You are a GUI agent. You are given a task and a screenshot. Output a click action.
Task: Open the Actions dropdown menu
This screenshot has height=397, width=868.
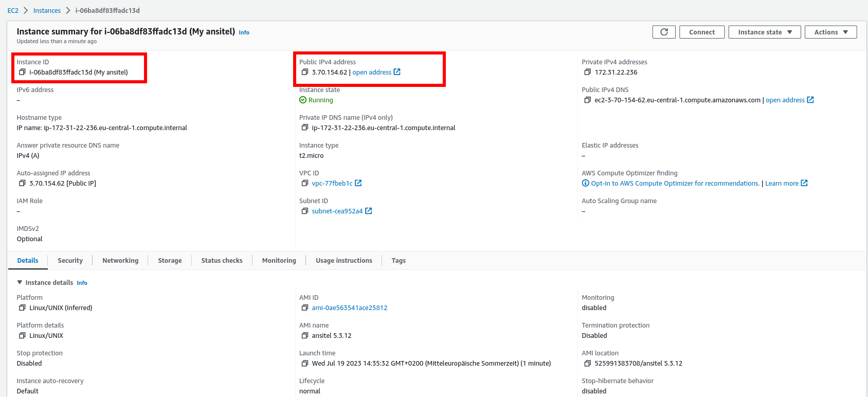click(x=830, y=32)
